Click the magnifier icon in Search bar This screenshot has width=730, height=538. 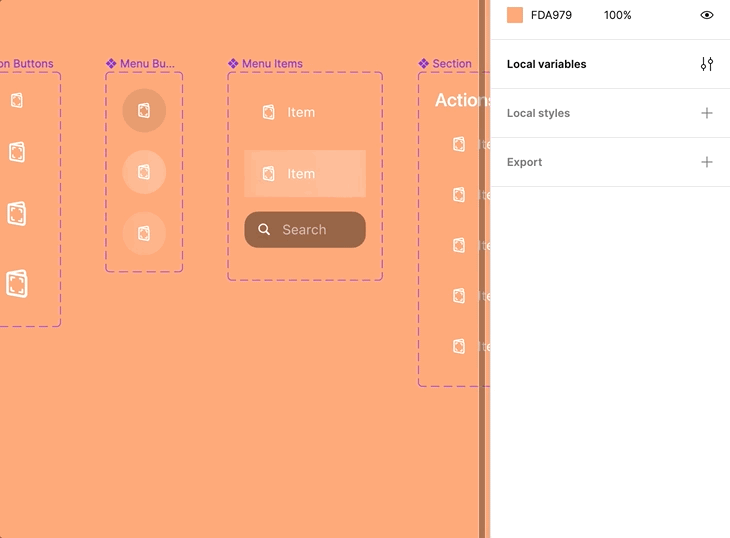(264, 230)
